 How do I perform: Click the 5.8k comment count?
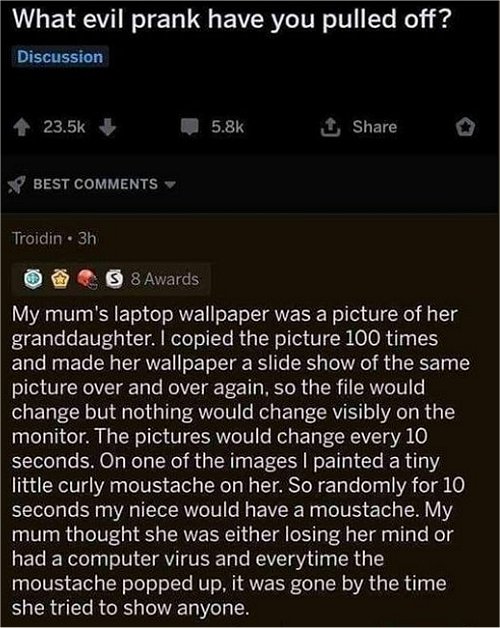pos(228,127)
